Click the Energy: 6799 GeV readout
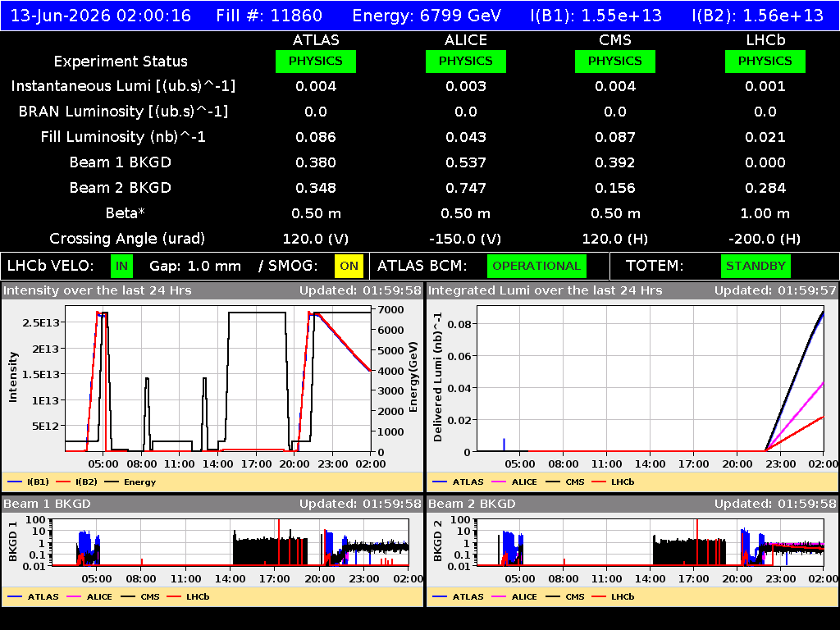Image resolution: width=840 pixels, height=630 pixels. (427, 15)
